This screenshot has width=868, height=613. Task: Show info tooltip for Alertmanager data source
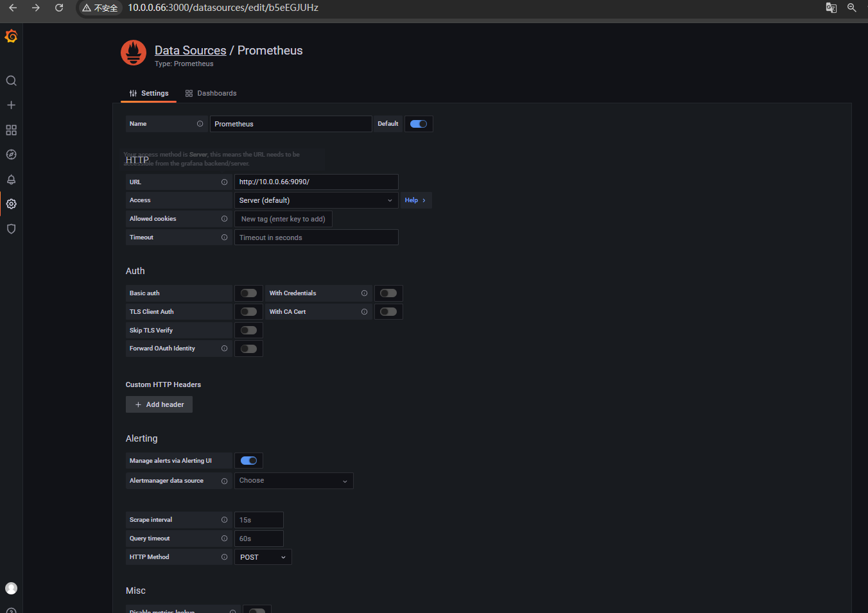tap(224, 481)
